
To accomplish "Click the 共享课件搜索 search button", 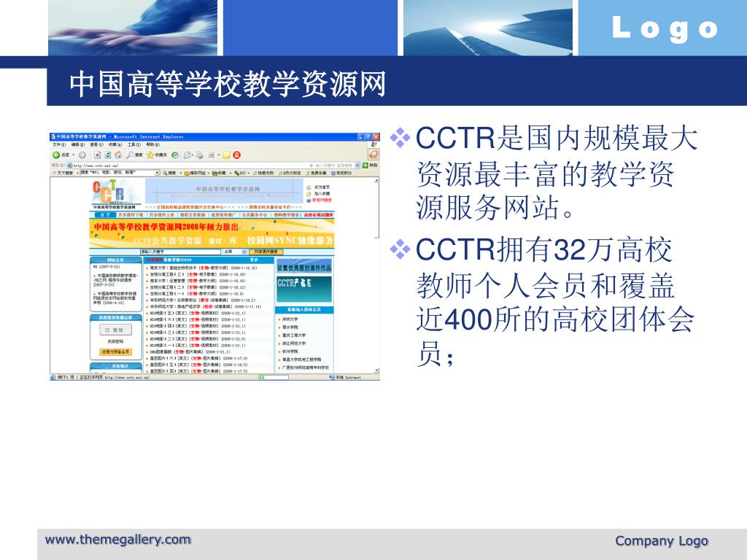I will click(x=266, y=252).
